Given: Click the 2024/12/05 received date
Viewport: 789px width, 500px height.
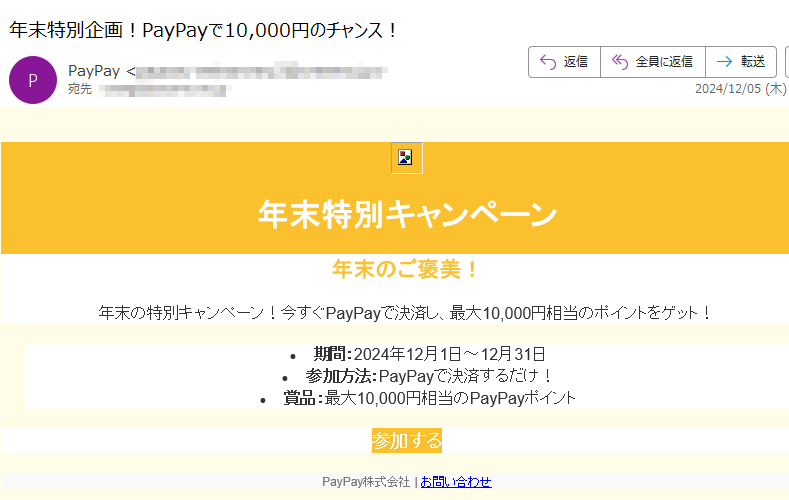Looking at the screenshot, I should tap(741, 89).
